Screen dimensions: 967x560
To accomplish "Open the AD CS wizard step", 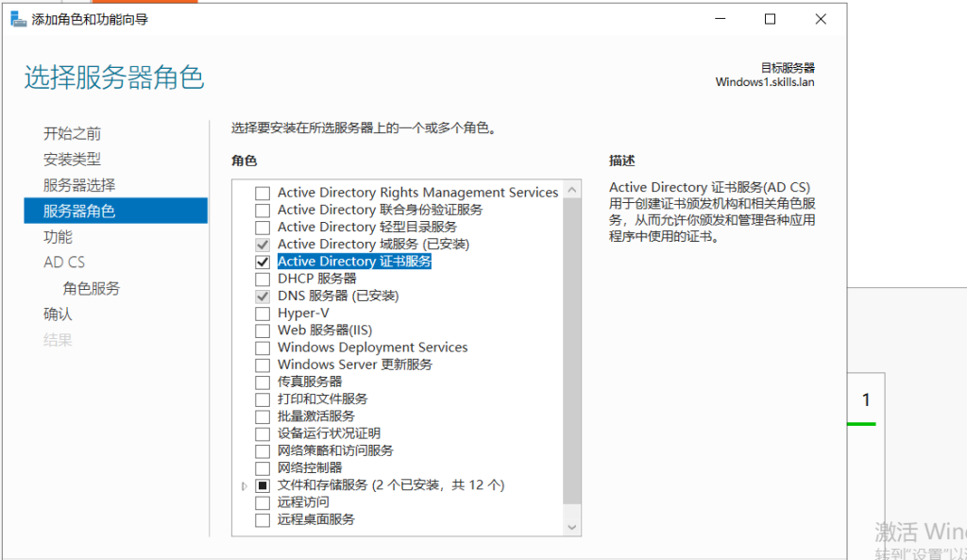I will tap(64, 263).
